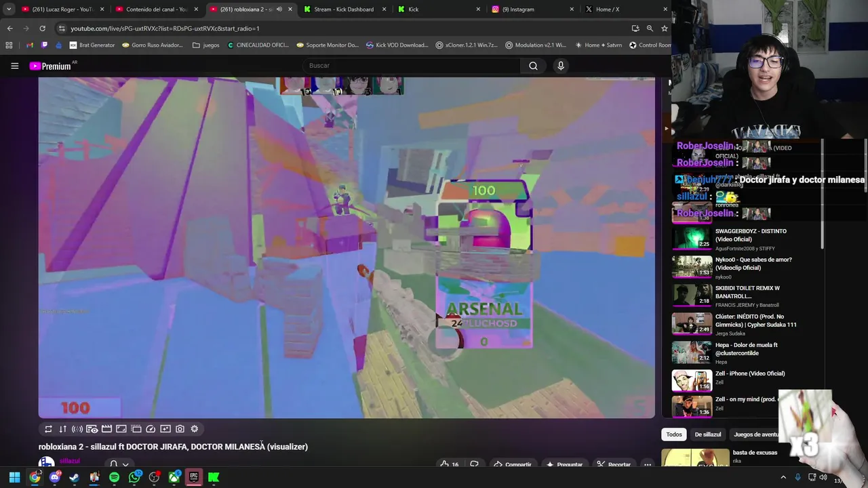Bookmark this page with the star

point(665,28)
